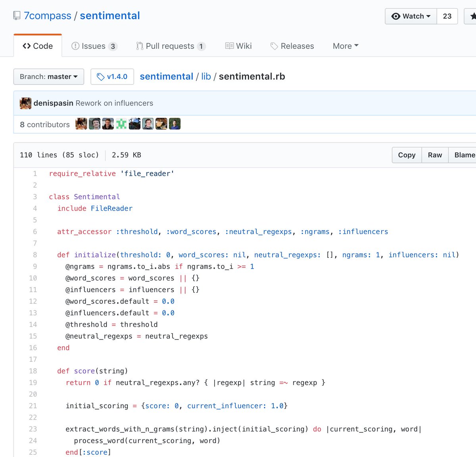Open Rework on influencers commit message
The width and height of the screenshot is (476, 457).
(x=114, y=103)
